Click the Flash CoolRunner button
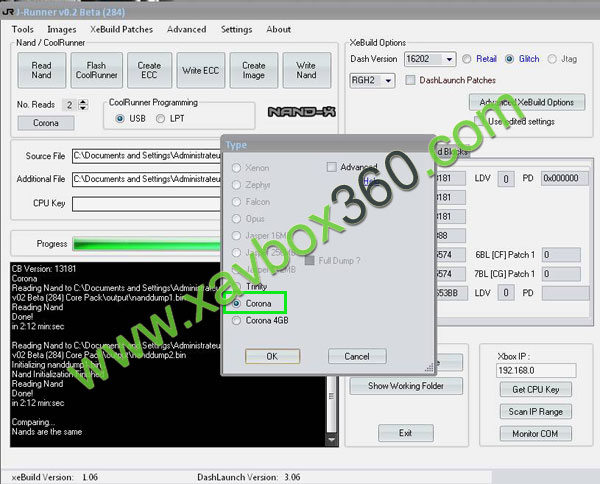The width and height of the screenshot is (600, 484). [96, 70]
